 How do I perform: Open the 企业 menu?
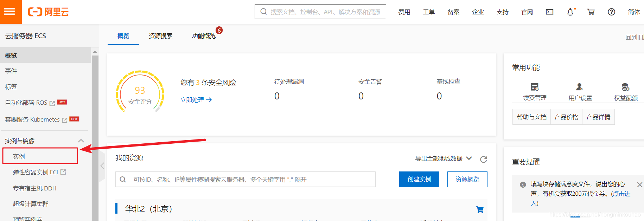click(x=478, y=12)
